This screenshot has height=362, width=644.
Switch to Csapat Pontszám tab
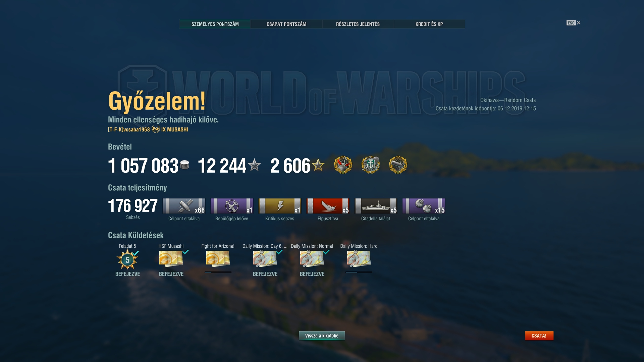click(286, 24)
